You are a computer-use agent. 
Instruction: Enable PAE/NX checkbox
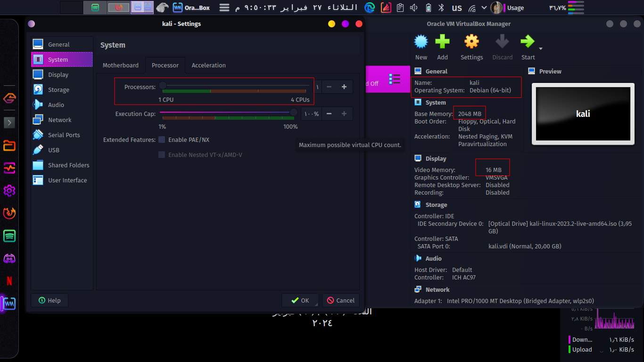[x=162, y=140]
